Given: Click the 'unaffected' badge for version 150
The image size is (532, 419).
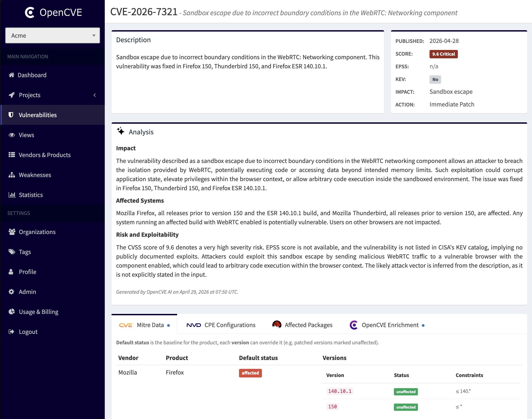Looking at the screenshot, I should (x=406, y=407).
